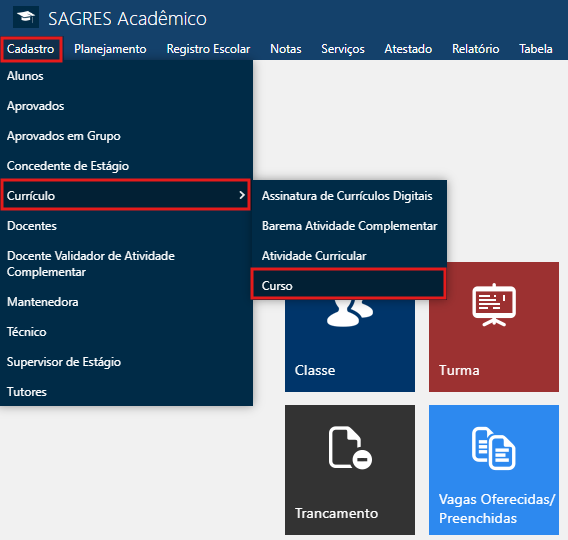This screenshot has height=540, width=568.
Task: Select Barema Atividade Complementar submenu item
Action: tap(350, 226)
